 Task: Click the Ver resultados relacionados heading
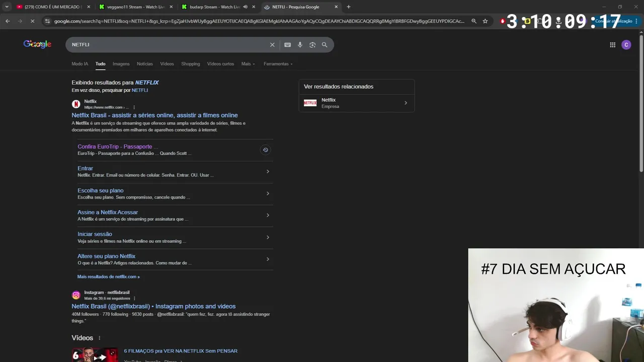click(x=339, y=86)
